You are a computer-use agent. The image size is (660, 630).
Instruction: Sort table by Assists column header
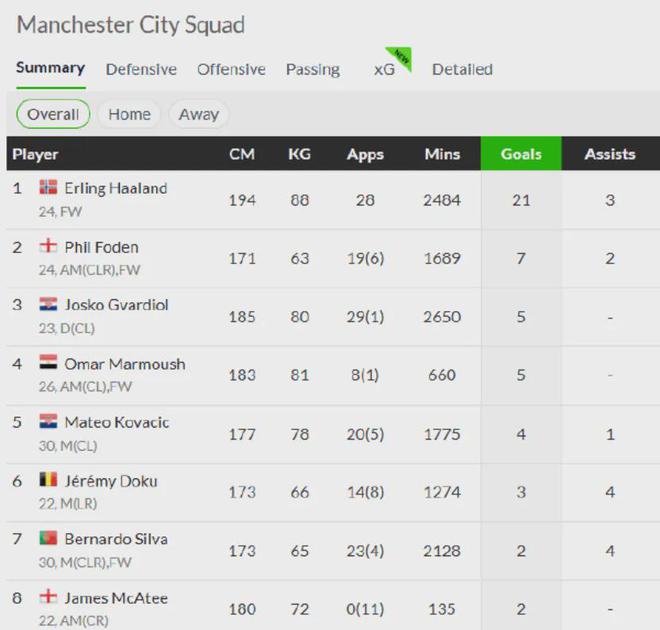click(x=610, y=154)
